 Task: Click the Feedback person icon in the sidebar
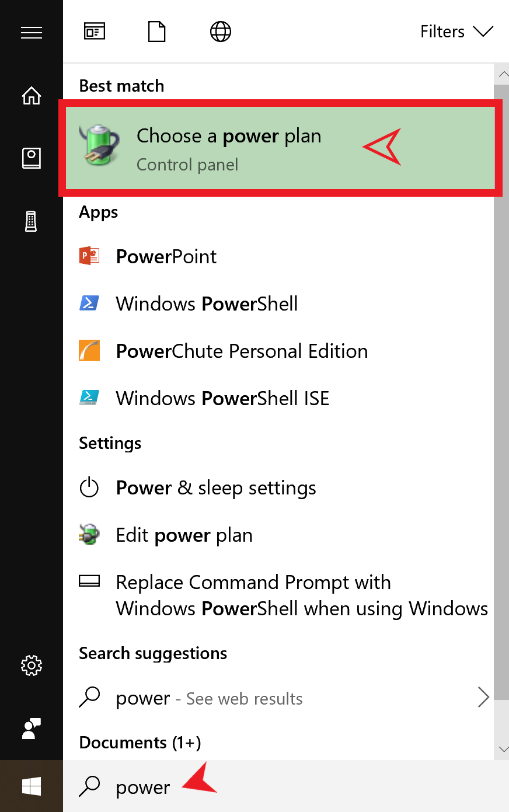tap(32, 729)
